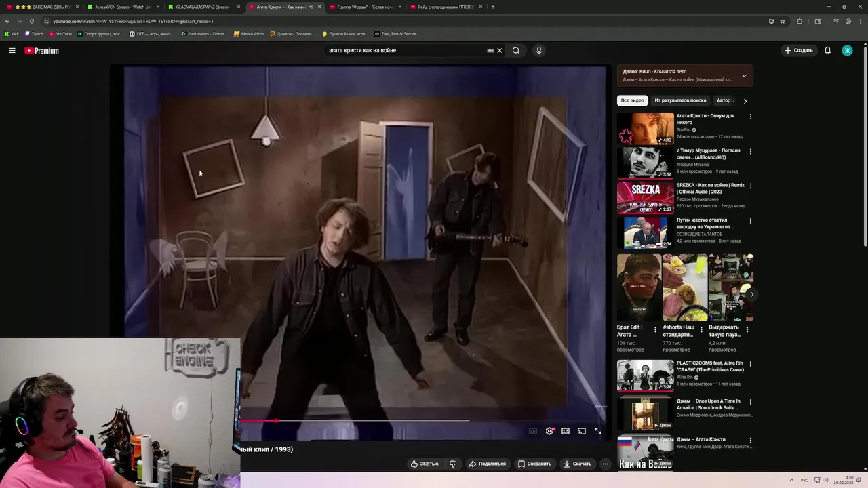Screen dimensions: 868x488
Task: Open options menu for 'Опиум для никого' video
Action: (750, 117)
